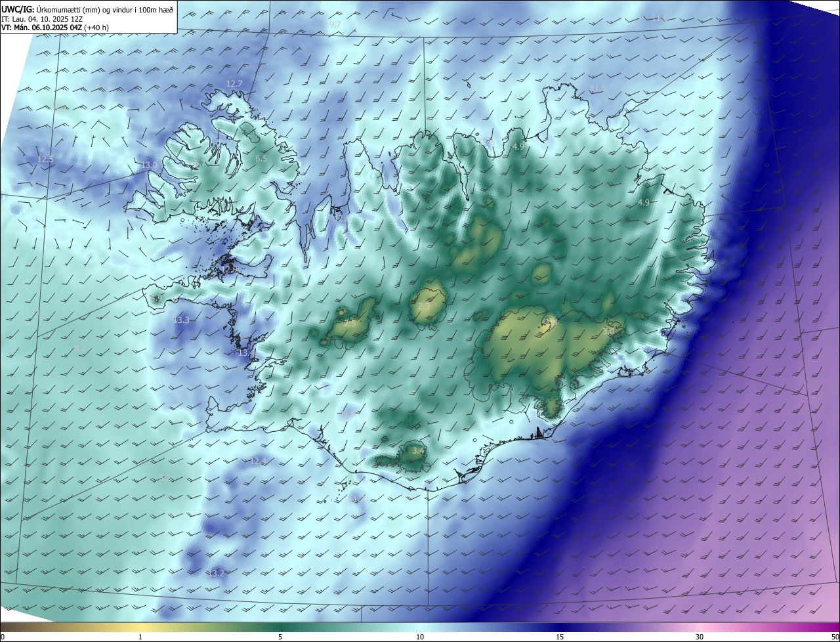Click the 10 tick on the color scale
The width and height of the screenshot is (840, 642).
[x=420, y=637]
